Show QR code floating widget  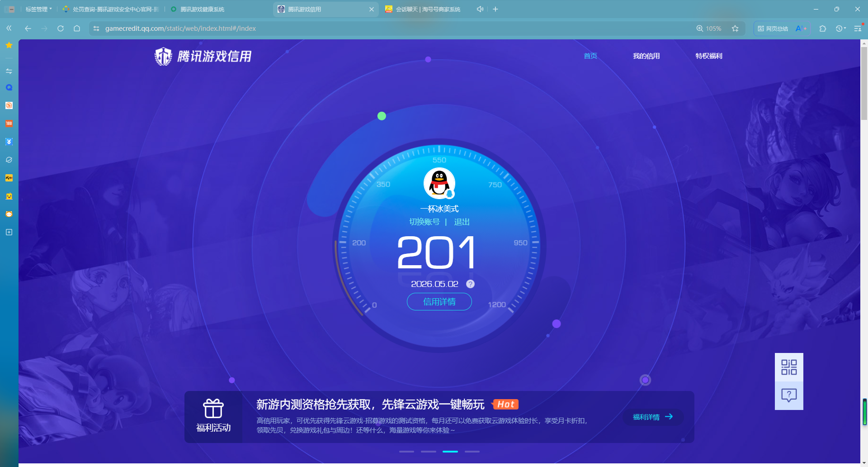point(789,367)
